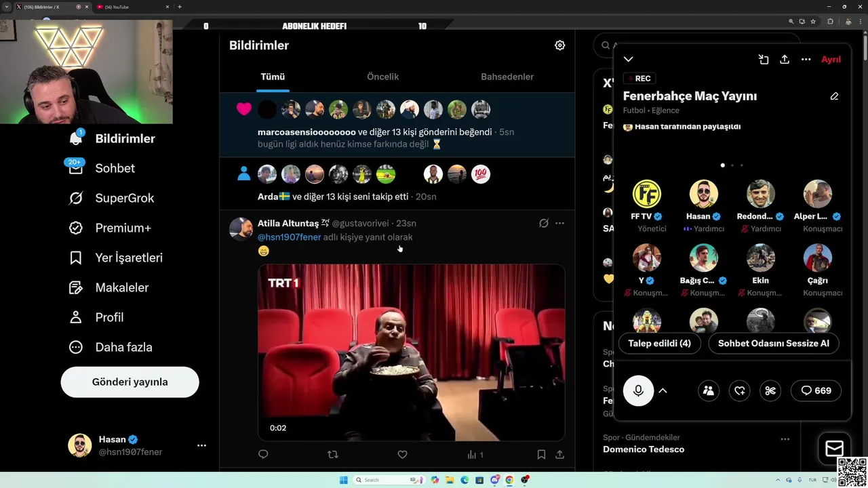Open @hsn1907fener mention link

[290, 237]
